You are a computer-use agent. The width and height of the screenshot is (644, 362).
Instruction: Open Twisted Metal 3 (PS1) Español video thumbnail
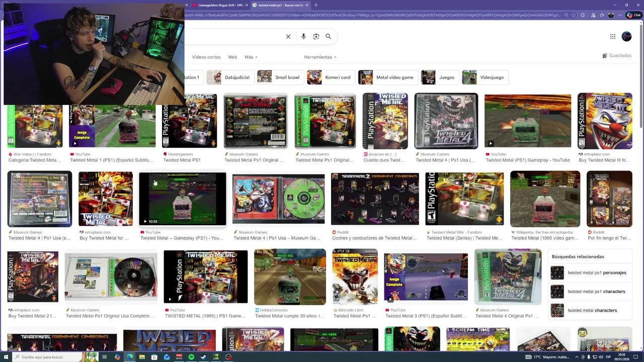pos(426,277)
